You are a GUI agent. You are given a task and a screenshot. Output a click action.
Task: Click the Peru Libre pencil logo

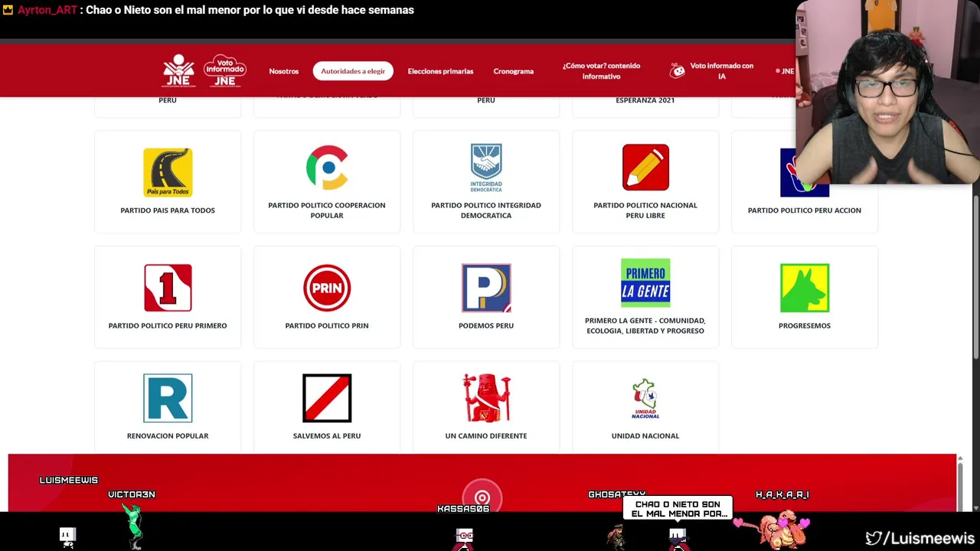coord(645,167)
